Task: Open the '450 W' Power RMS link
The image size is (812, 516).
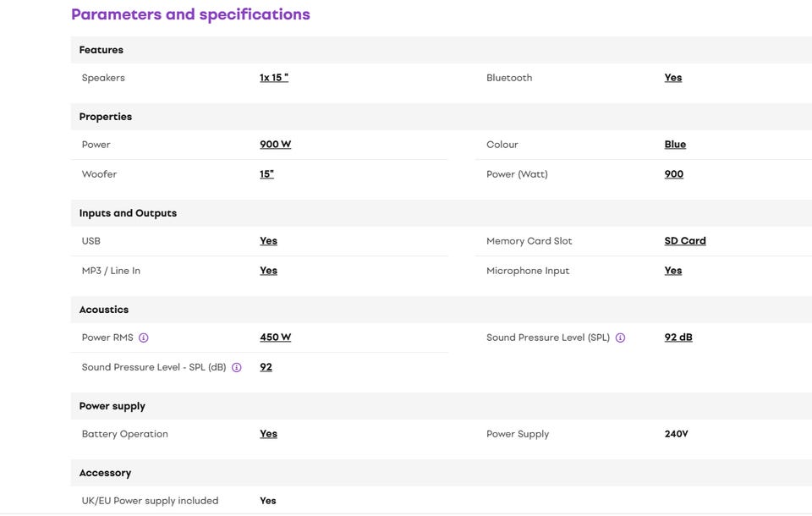Action: point(275,338)
